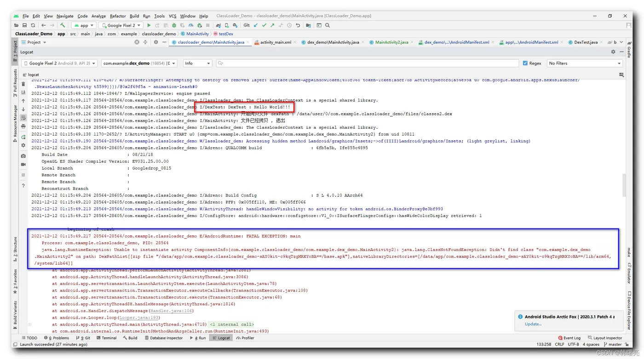Open Google Pixel 2 device dropdown in toolbar
644x359 pixels.
click(x=121, y=25)
